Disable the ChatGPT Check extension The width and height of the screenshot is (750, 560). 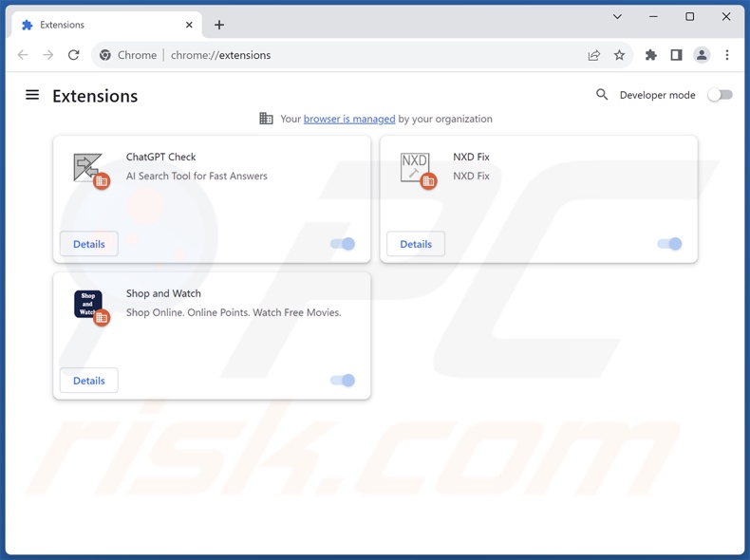[343, 244]
